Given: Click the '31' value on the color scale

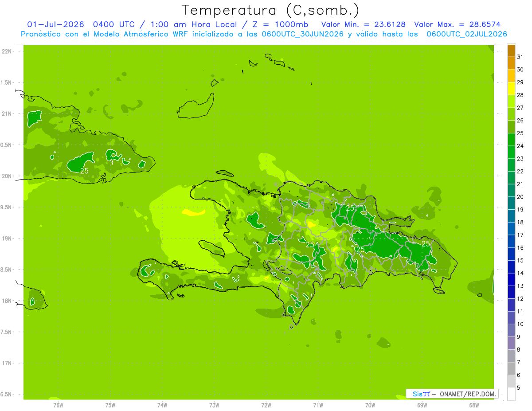Looking at the screenshot, I should click(520, 57).
